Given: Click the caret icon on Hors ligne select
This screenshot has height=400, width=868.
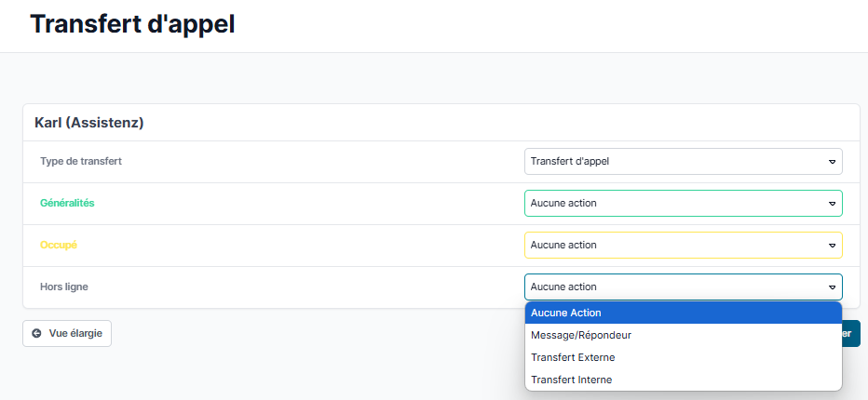Looking at the screenshot, I should [x=832, y=287].
